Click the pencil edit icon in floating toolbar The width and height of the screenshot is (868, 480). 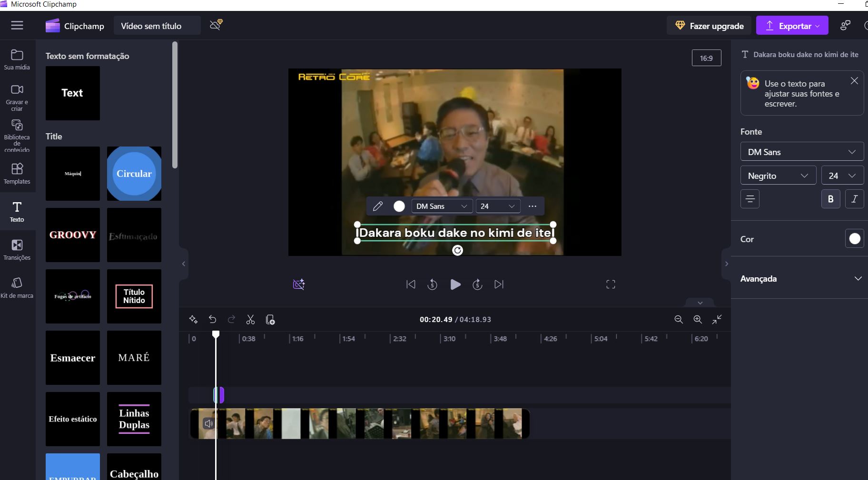pos(378,206)
